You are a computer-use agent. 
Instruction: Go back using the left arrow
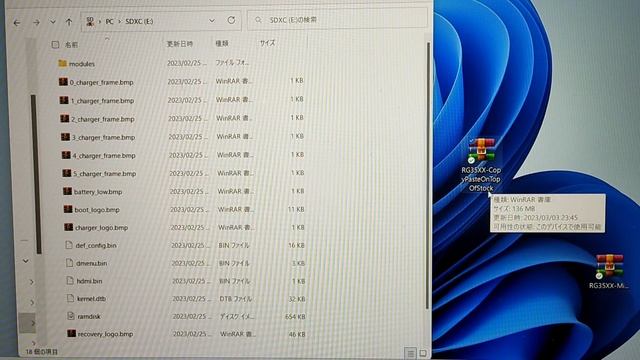pos(17,23)
